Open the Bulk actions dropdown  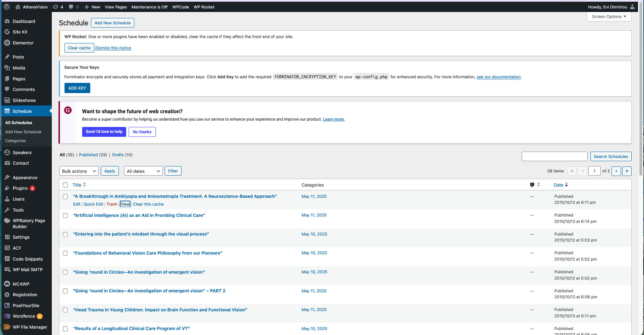(79, 171)
